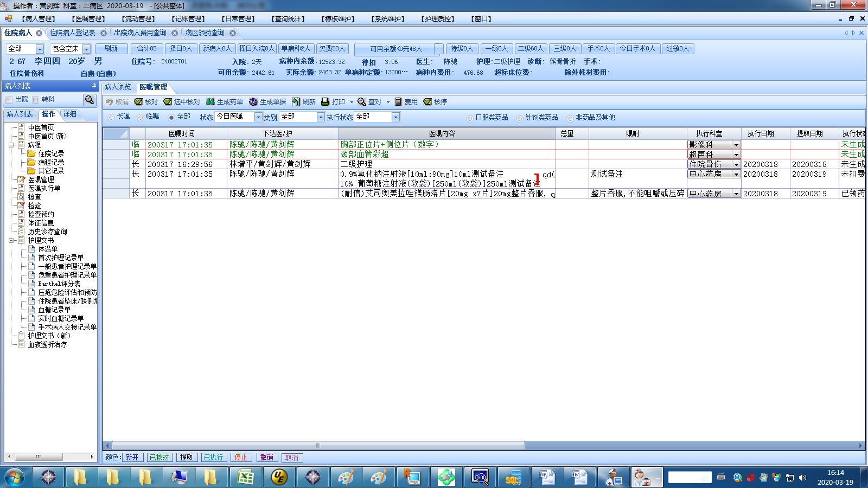Image resolution: width=868 pixels, height=488 pixels.
Task: Click the 欠费53人 button
Action: pyautogui.click(x=332, y=49)
